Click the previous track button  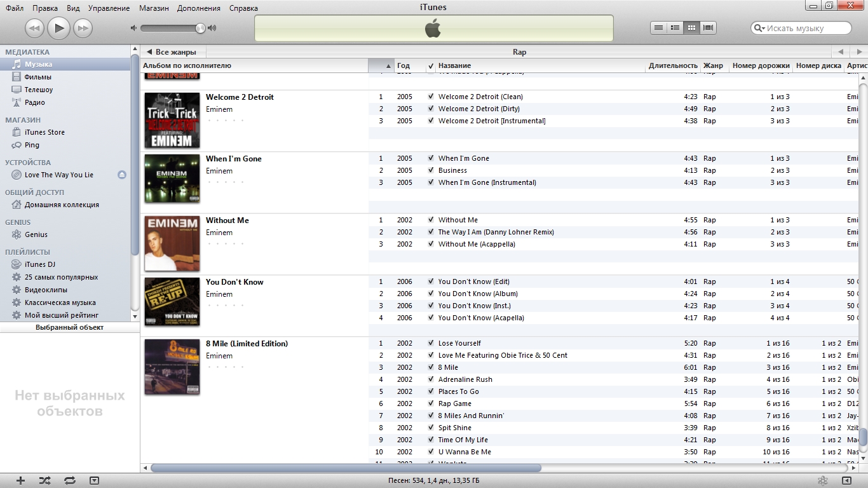[x=34, y=28]
